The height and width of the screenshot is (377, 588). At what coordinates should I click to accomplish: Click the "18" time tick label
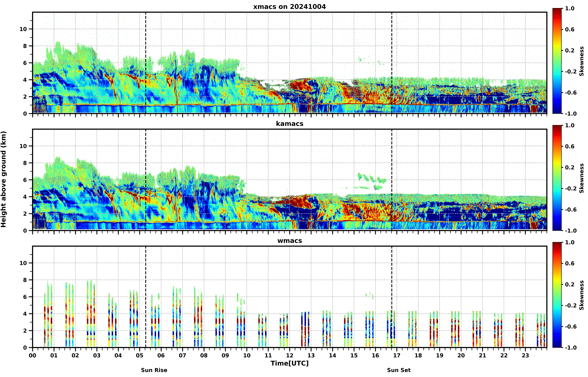(x=418, y=355)
